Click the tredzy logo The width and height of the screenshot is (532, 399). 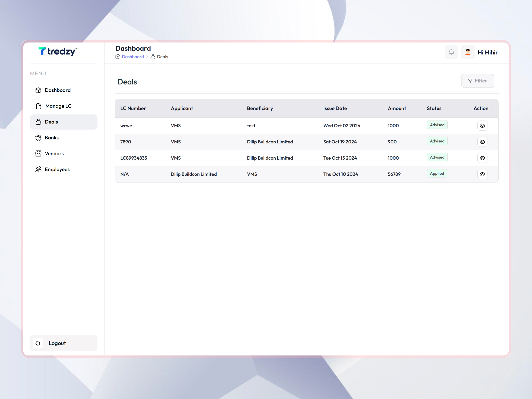[x=58, y=51]
